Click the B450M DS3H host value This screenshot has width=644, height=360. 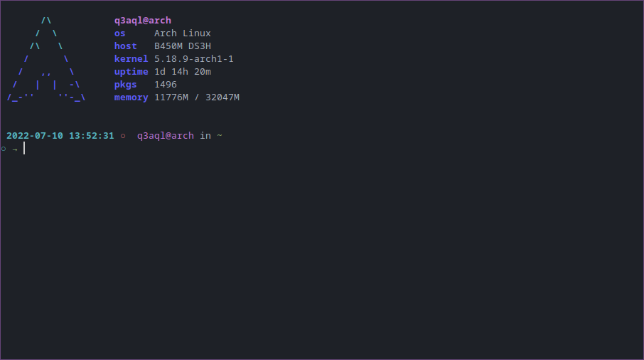click(x=183, y=46)
